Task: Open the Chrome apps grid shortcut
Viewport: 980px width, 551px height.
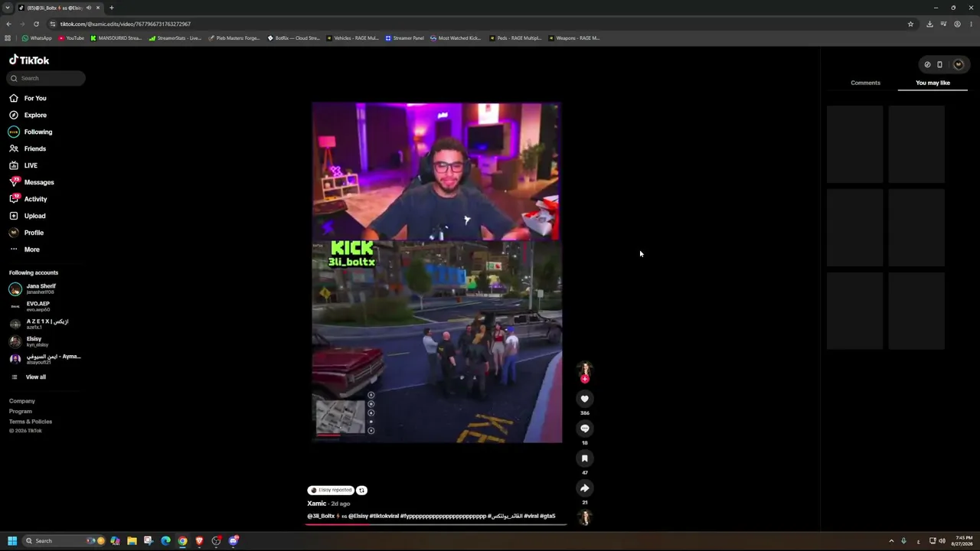Action: coord(8,38)
